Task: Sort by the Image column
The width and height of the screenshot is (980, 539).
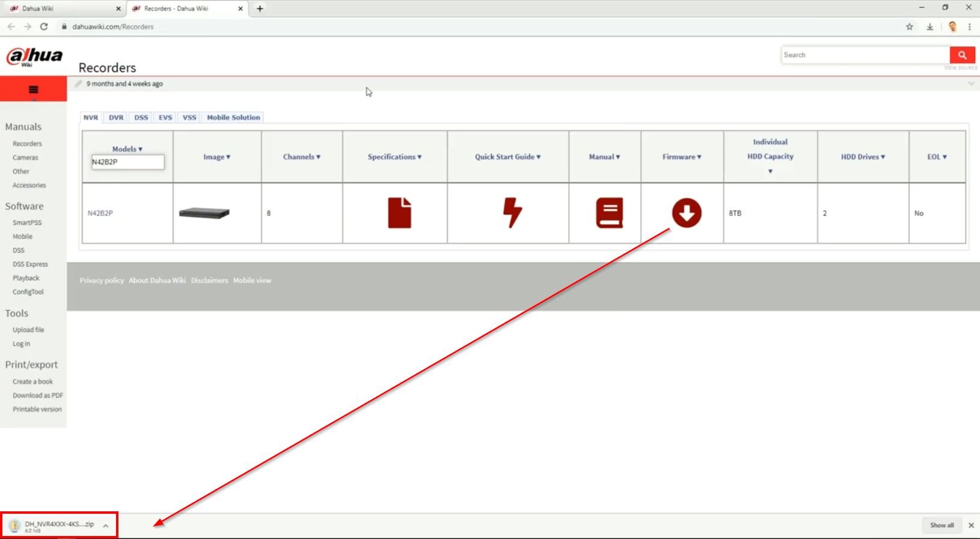Action: point(217,156)
